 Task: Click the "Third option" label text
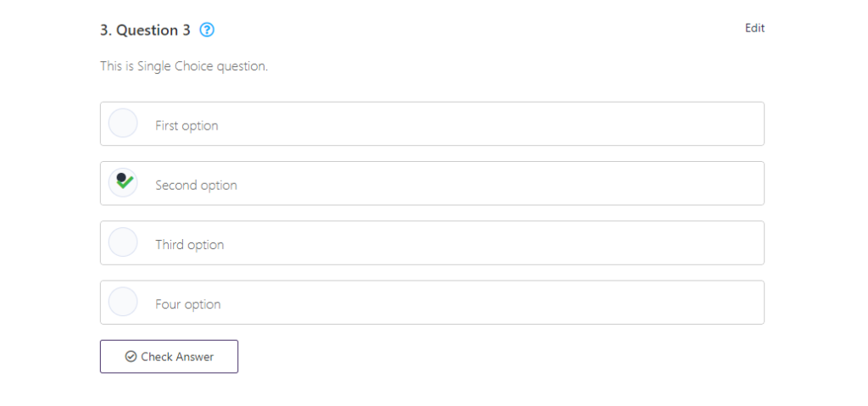click(190, 245)
